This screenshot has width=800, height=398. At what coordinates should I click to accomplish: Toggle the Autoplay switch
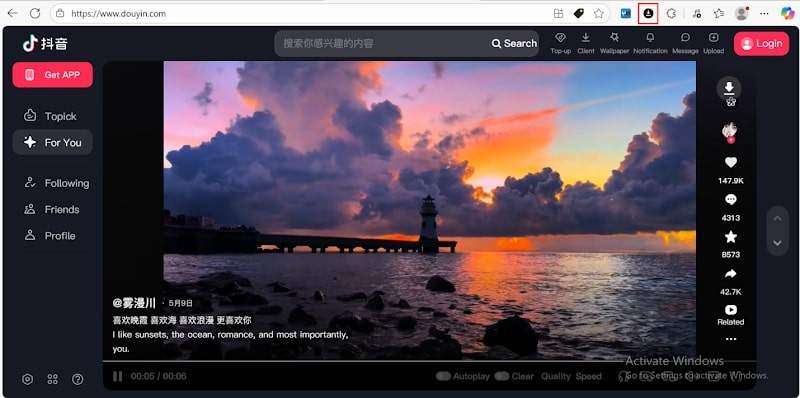click(443, 376)
